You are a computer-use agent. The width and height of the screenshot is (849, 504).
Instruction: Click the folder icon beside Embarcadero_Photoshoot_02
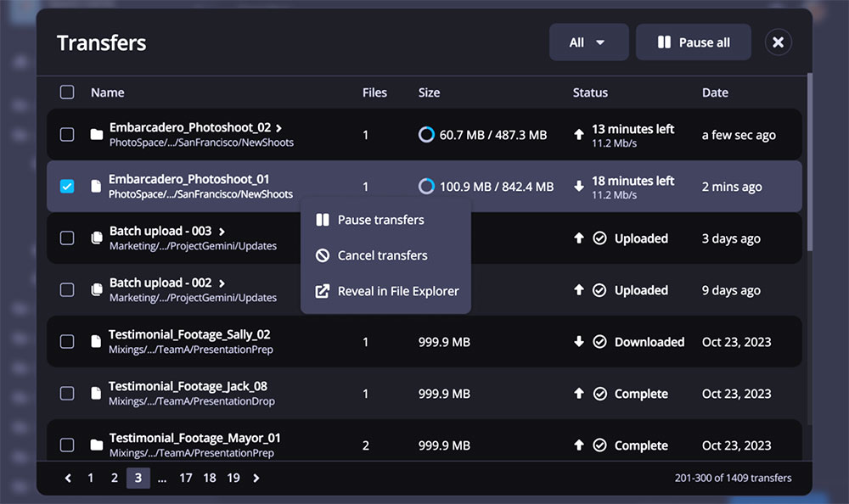[x=97, y=135]
